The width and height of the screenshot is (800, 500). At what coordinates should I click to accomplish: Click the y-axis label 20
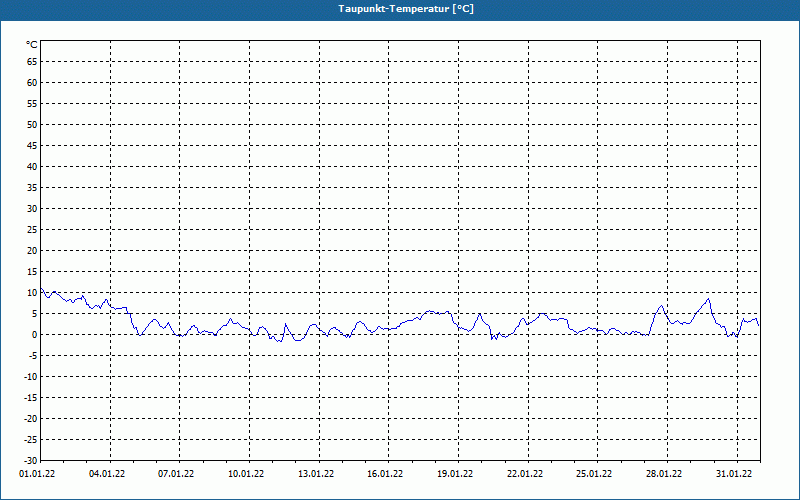[32, 251]
